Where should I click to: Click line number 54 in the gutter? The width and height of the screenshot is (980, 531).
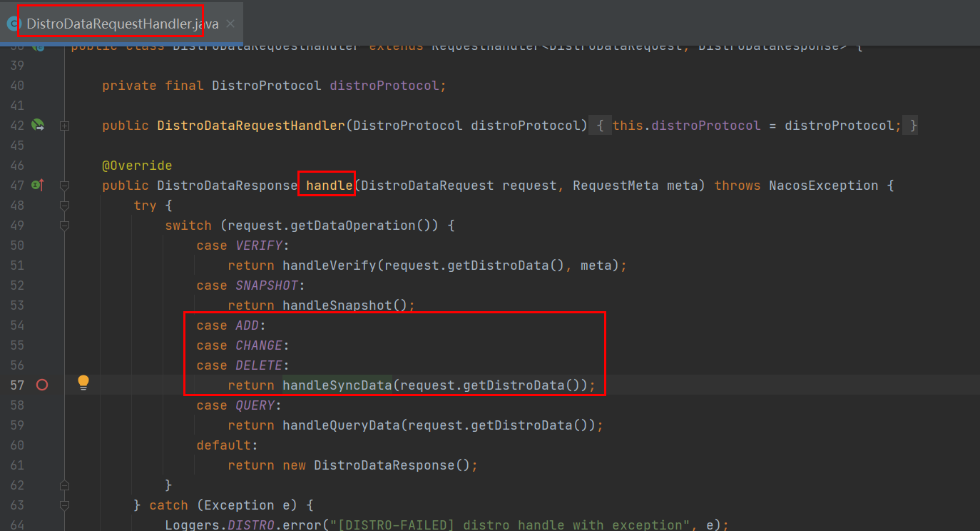coord(17,325)
